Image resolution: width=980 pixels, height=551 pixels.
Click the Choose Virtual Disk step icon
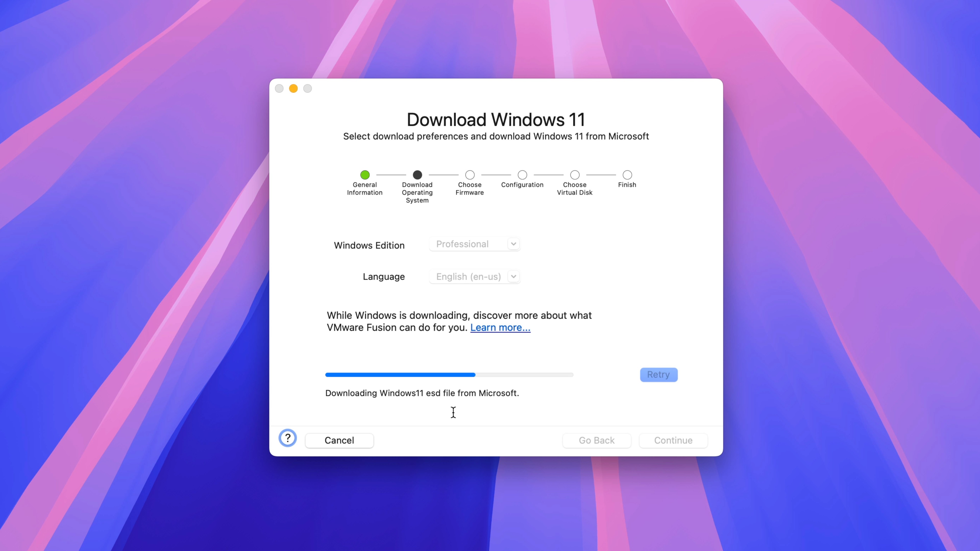575,175
